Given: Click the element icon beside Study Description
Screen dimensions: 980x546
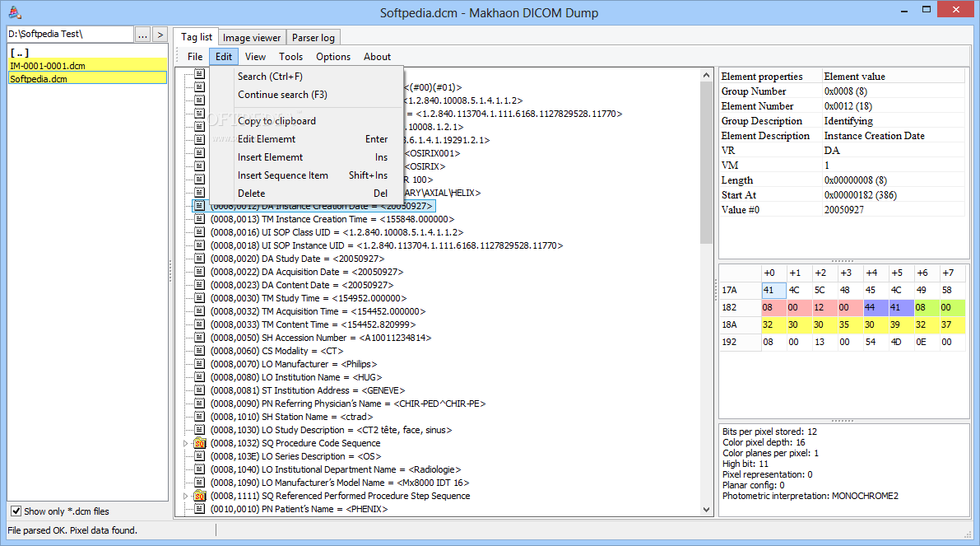Looking at the screenshot, I should click(199, 429).
